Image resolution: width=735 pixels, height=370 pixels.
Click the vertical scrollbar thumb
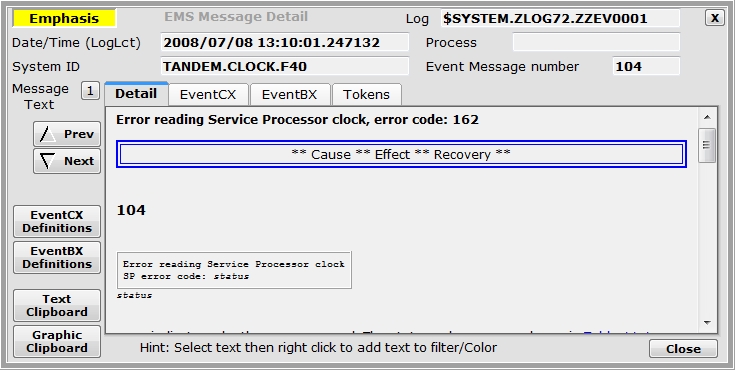707,145
